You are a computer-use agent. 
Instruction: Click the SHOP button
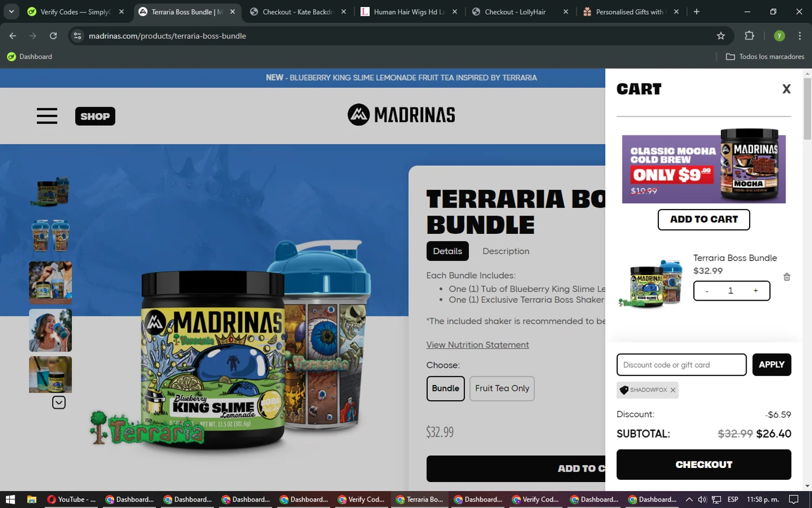95,116
